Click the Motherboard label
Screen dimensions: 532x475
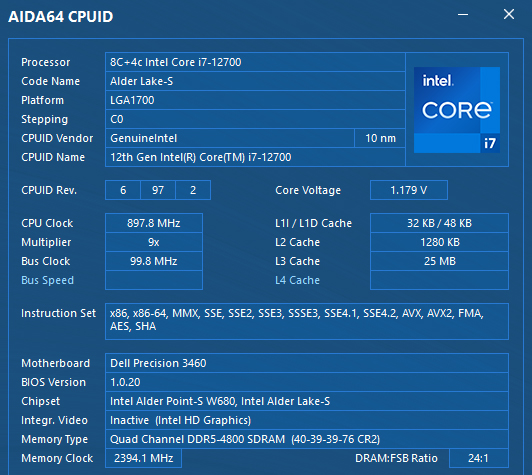point(55,363)
